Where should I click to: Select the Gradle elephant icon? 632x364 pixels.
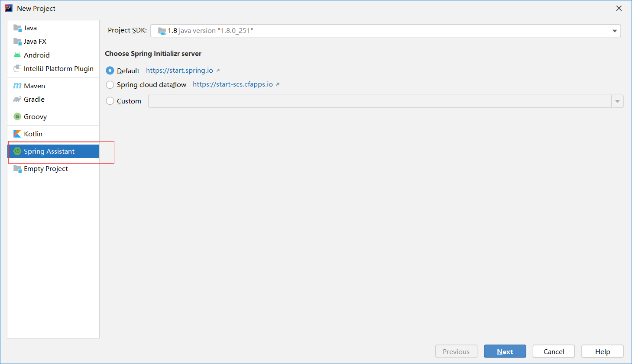coord(17,100)
